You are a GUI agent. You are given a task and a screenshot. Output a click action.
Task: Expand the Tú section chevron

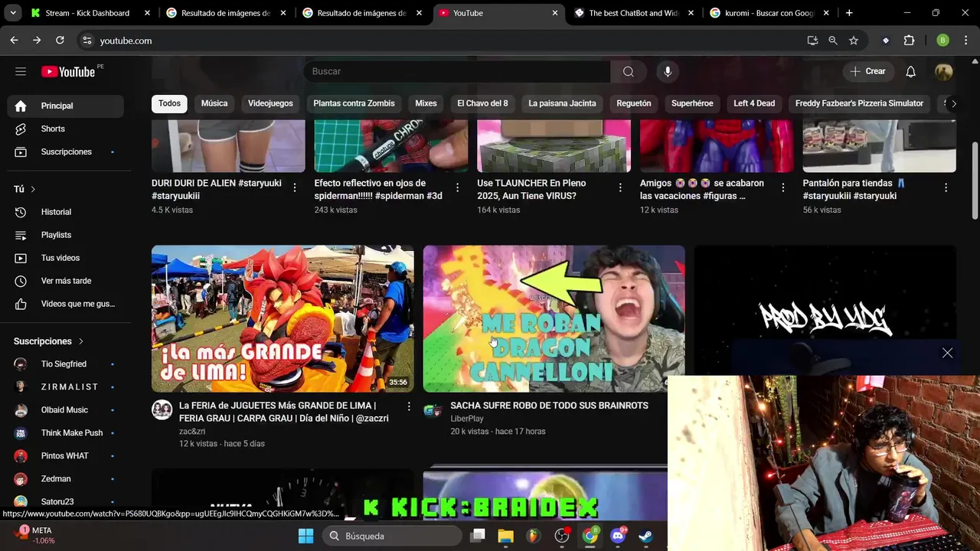tap(33, 189)
